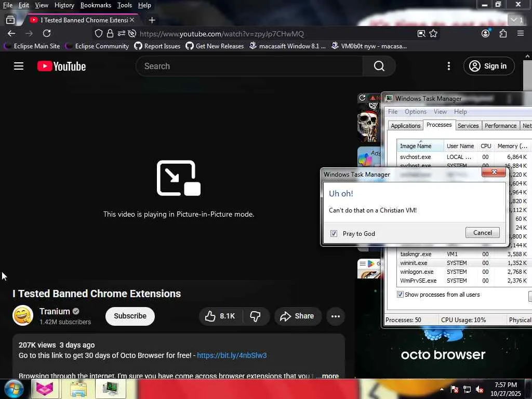The height and width of the screenshot is (399, 532).
Task: Close the 'I Tested Banned Chrome Extensions' tab
Action: pos(132,20)
